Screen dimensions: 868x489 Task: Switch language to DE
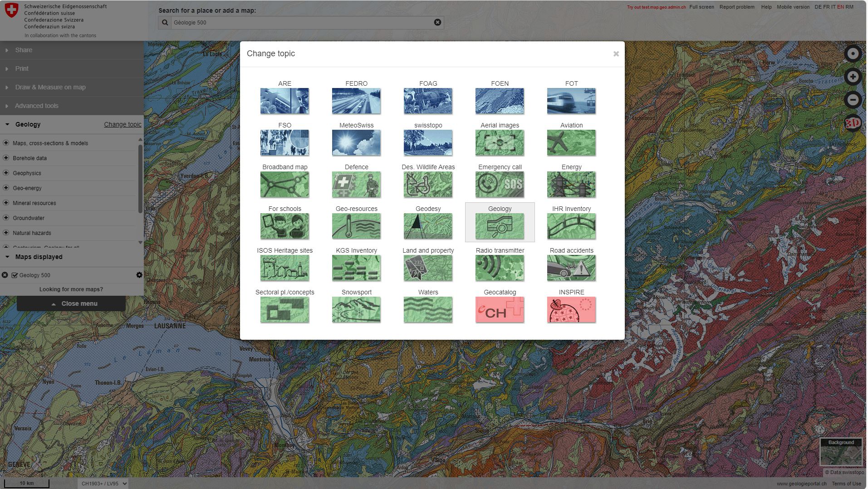point(818,7)
